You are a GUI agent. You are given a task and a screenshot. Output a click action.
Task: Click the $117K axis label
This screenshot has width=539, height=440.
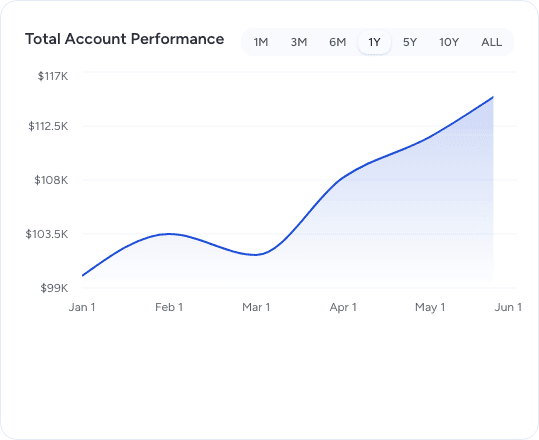[x=53, y=76]
